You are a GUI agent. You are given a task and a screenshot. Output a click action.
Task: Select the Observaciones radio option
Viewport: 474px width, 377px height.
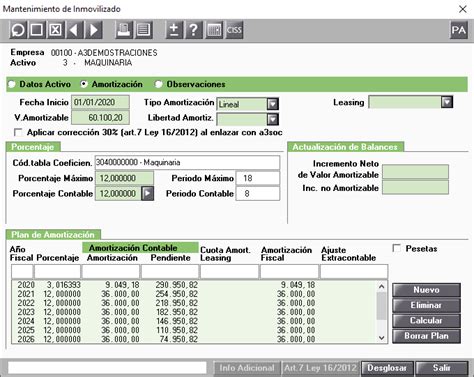(159, 84)
